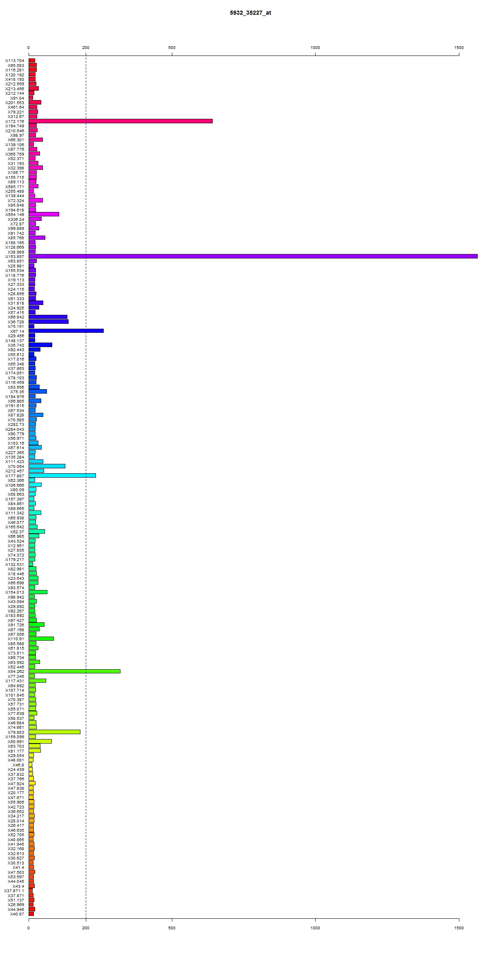Select the blue bar for X67.14

click(66, 331)
